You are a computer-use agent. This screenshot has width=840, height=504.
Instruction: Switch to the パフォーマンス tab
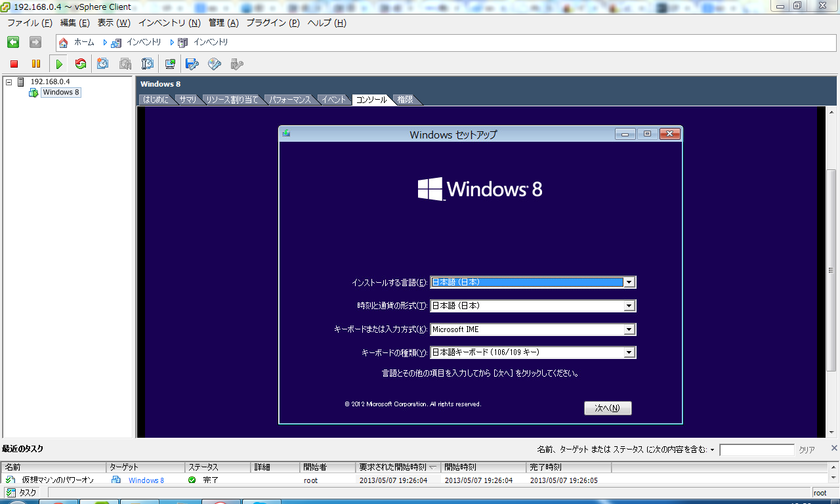pos(289,100)
